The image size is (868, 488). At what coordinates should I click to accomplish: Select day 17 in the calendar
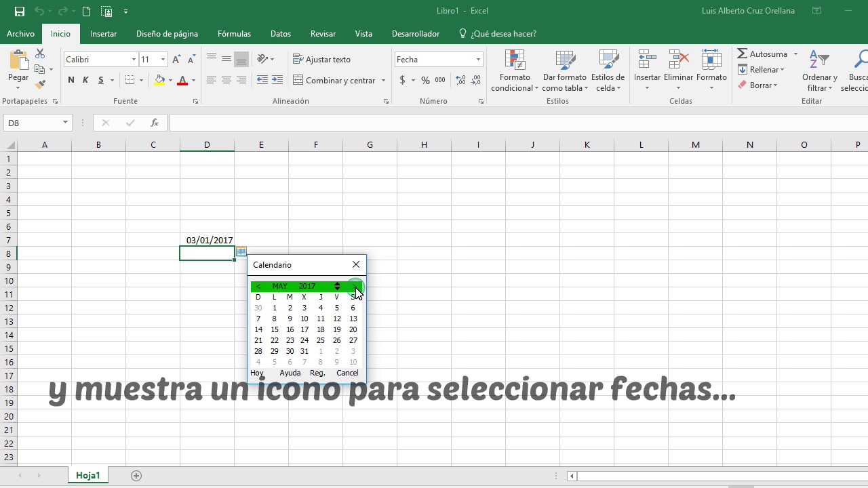tap(304, 329)
